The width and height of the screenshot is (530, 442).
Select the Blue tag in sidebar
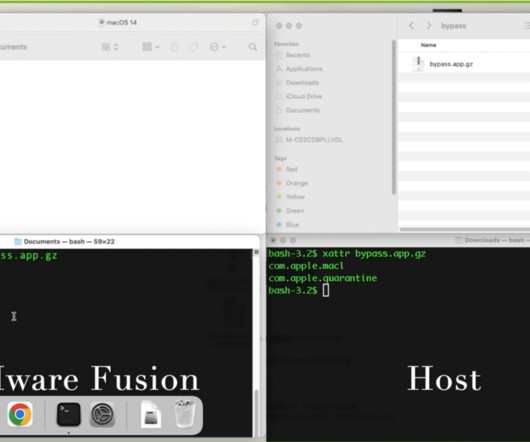[292, 224]
